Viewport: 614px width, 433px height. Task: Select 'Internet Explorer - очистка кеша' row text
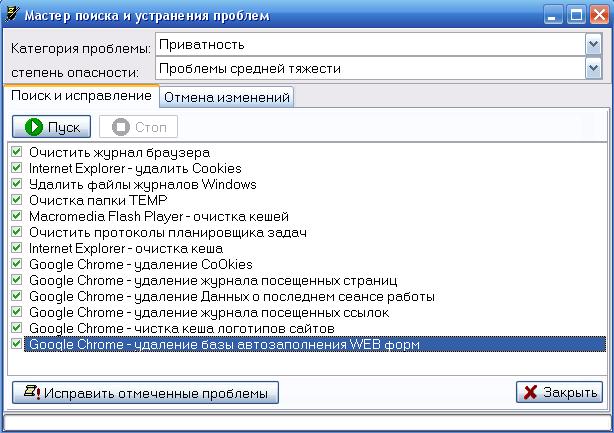[x=126, y=249]
